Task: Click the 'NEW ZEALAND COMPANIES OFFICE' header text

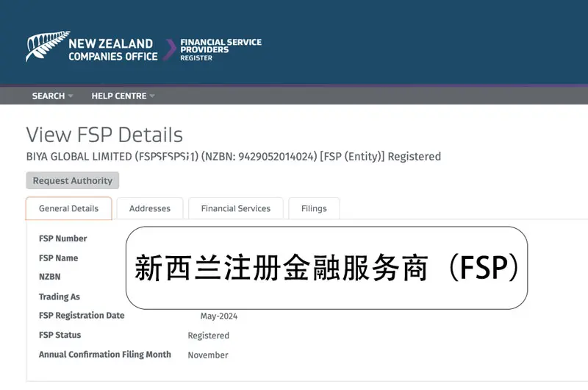Action: pos(113,49)
